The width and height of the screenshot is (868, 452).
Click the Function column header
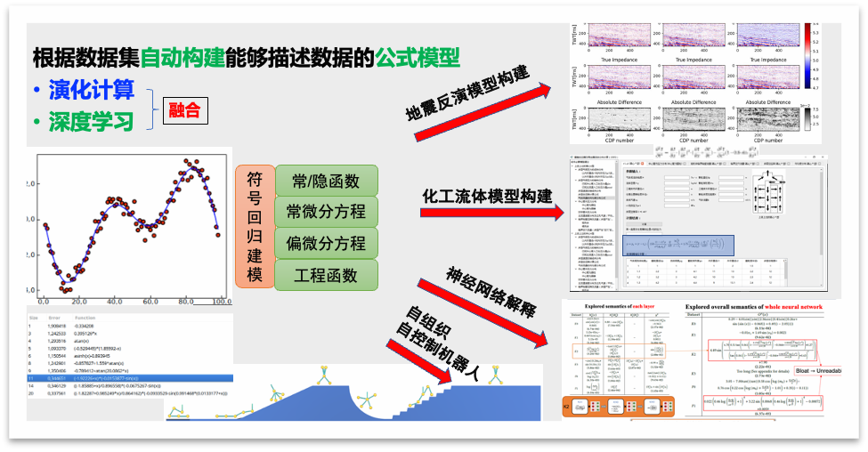tap(85, 316)
